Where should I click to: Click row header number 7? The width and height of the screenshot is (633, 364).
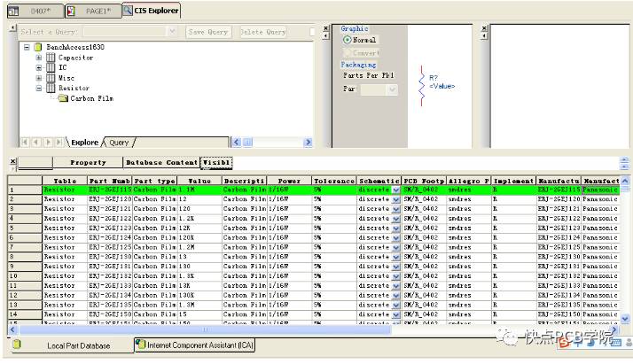25,247
